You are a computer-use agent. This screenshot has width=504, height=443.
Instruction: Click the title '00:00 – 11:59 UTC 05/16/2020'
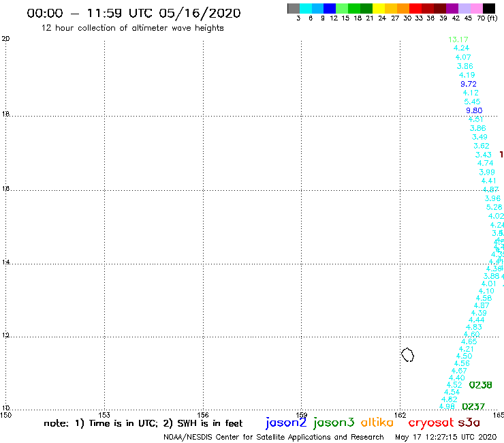[x=133, y=13]
